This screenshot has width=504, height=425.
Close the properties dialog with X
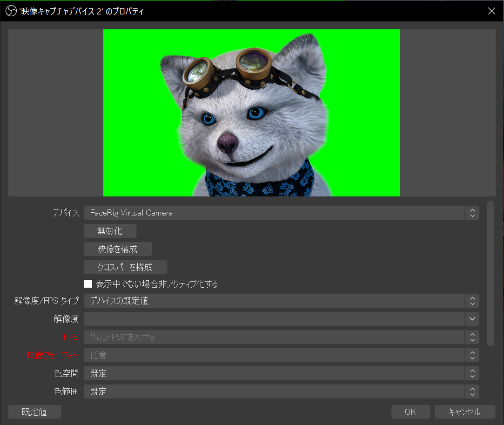pyautogui.click(x=491, y=11)
